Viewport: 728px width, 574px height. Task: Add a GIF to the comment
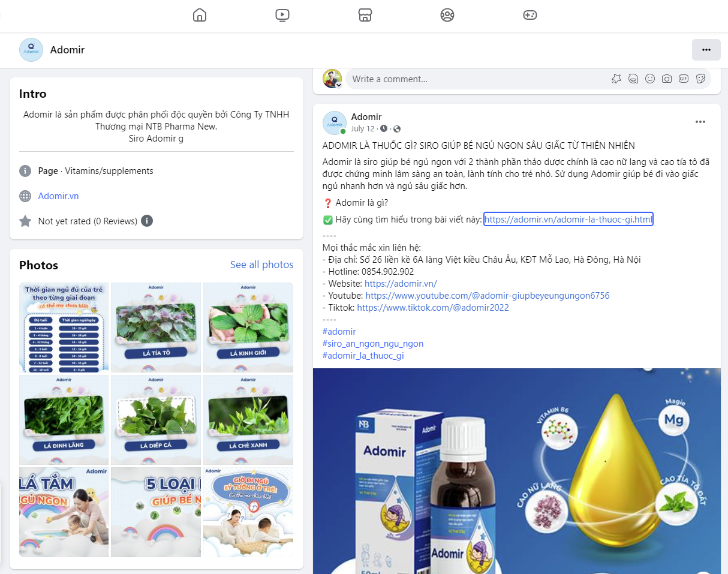[x=683, y=79]
